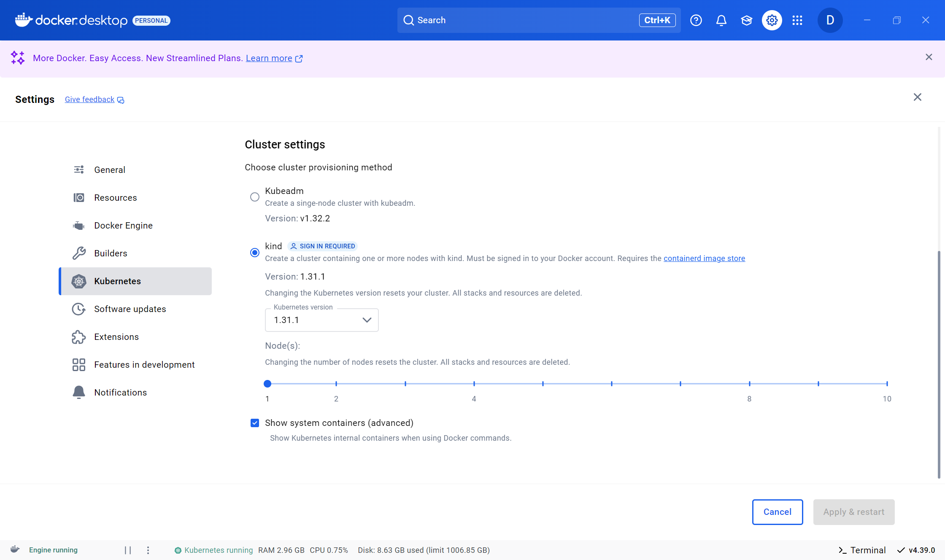Screen dimensions: 945x560
Task: Follow the Learn more link in banner
Action: (269, 58)
